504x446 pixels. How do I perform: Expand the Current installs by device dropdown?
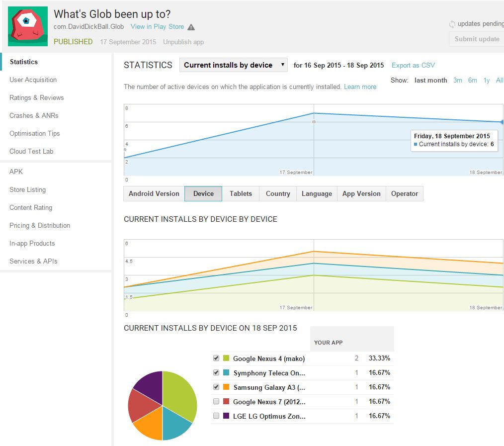[x=233, y=65]
